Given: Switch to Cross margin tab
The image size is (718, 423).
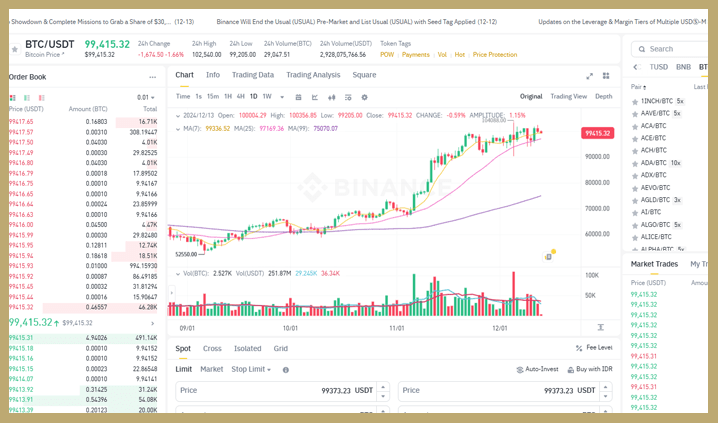Looking at the screenshot, I should click(212, 349).
